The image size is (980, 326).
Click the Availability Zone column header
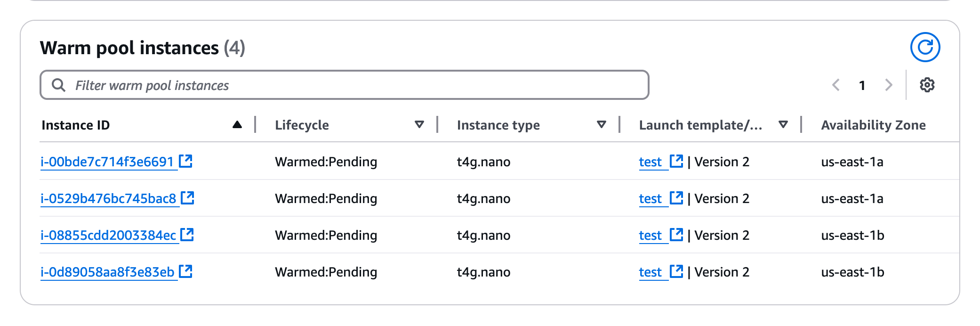click(873, 125)
